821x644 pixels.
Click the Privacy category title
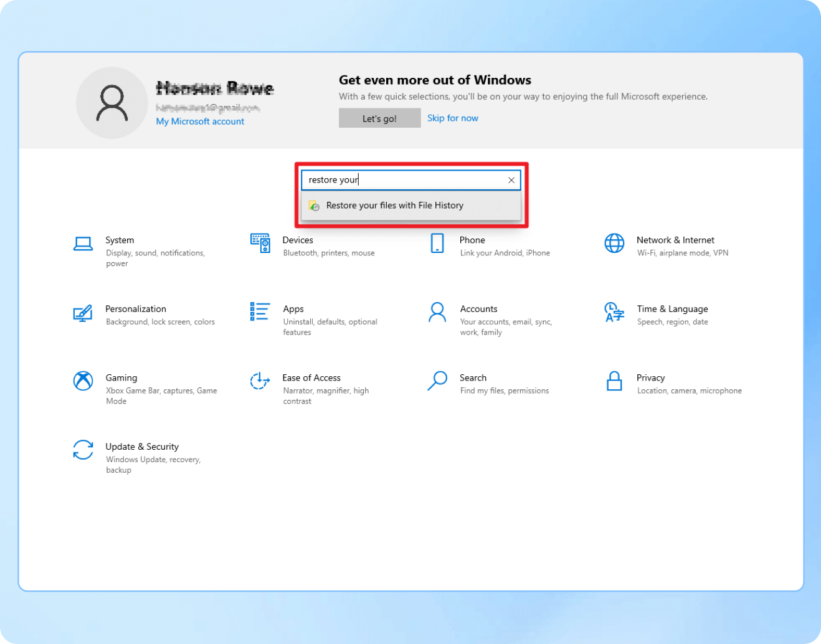coord(651,377)
